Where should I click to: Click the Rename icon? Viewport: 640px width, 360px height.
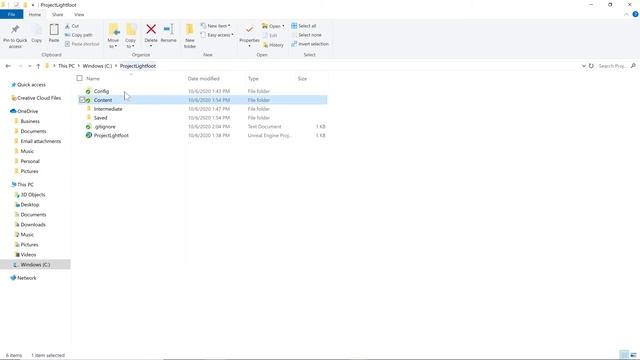(x=168, y=29)
